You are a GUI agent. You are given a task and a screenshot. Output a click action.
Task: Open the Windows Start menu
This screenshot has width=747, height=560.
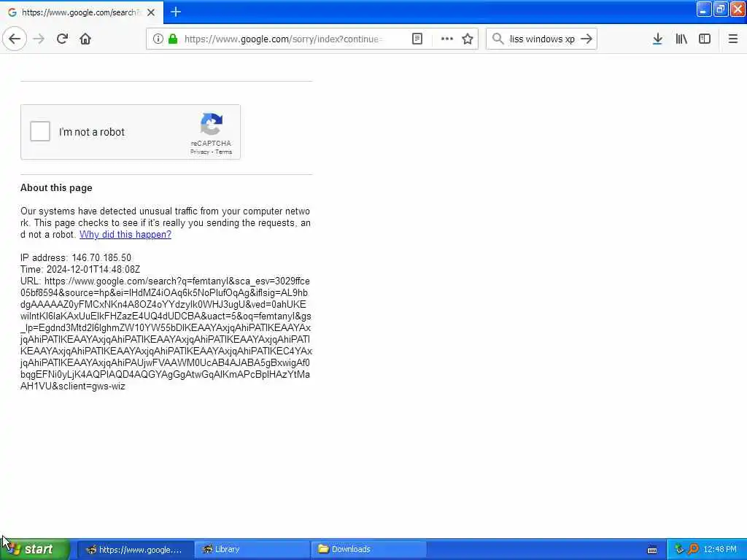[x=35, y=549]
